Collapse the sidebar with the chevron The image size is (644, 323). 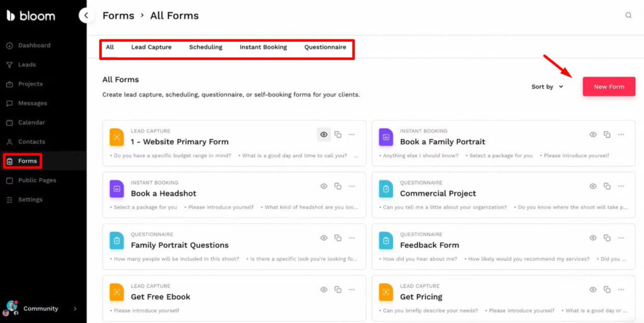(86, 16)
